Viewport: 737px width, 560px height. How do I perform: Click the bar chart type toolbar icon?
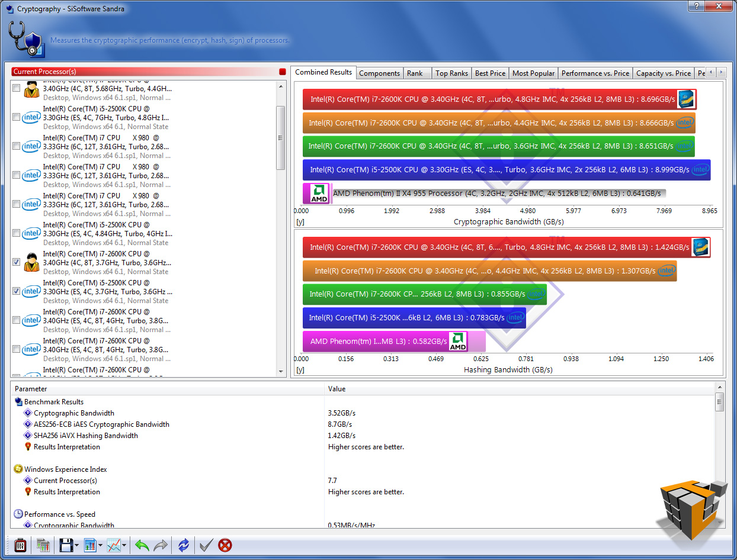90,545
